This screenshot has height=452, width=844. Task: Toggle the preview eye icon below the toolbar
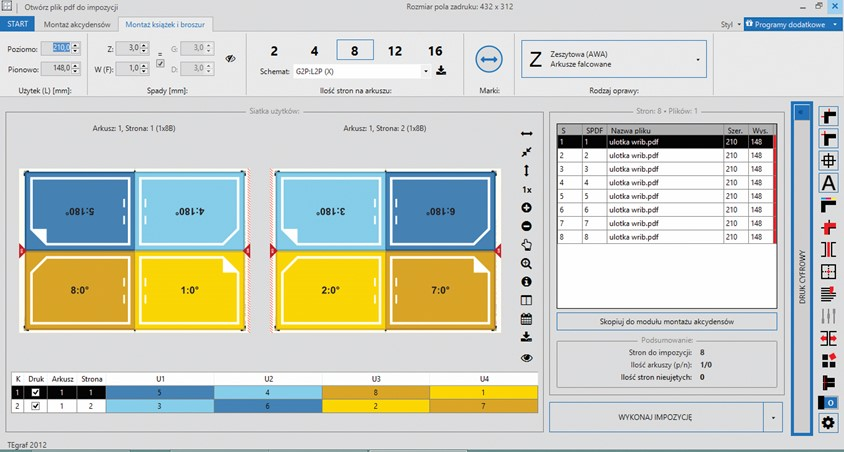pyautogui.click(x=527, y=357)
